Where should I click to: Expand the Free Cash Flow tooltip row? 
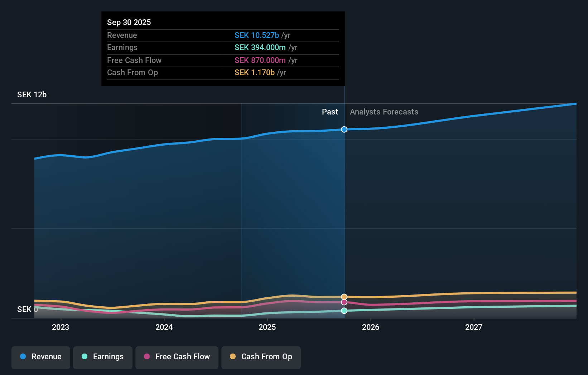click(x=223, y=60)
